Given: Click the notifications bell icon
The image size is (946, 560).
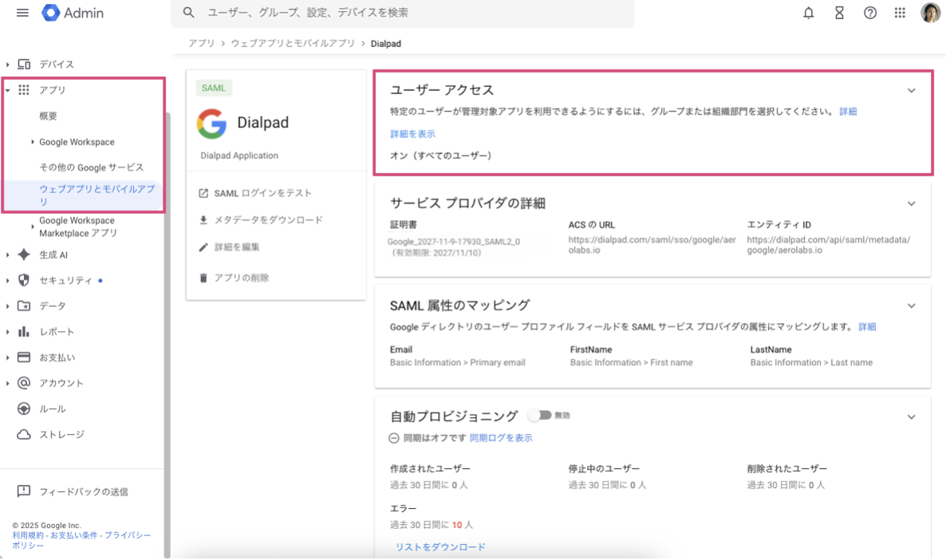Looking at the screenshot, I should coord(809,13).
